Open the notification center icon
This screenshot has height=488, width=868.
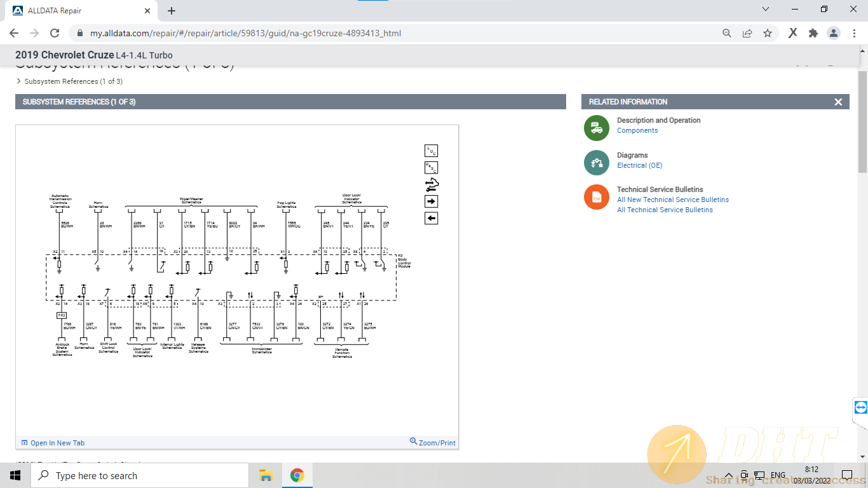[x=846, y=475]
